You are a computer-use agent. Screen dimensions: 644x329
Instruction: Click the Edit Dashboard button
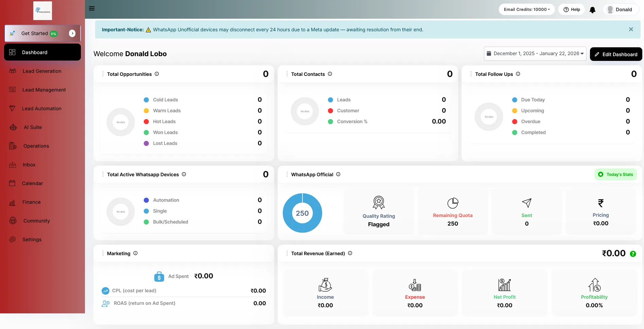click(x=616, y=54)
